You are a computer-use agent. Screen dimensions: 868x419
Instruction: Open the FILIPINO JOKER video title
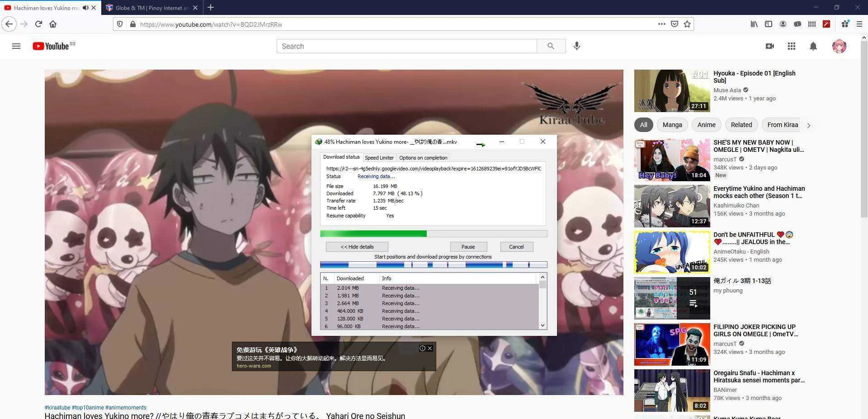point(755,330)
